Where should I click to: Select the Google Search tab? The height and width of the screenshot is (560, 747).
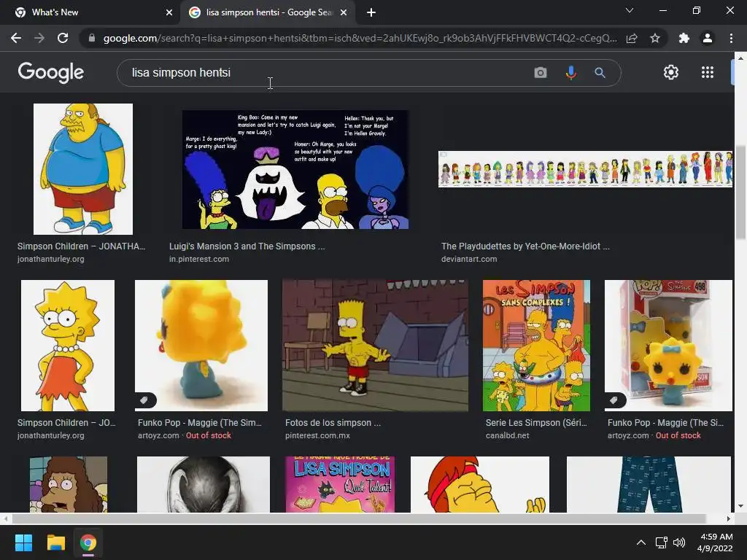coord(268,12)
